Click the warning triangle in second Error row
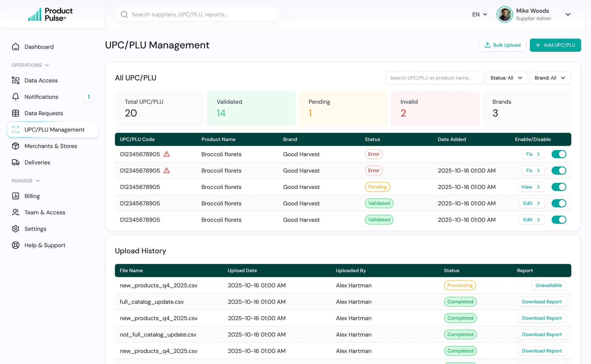This screenshot has height=364, width=591. click(x=167, y=171)
